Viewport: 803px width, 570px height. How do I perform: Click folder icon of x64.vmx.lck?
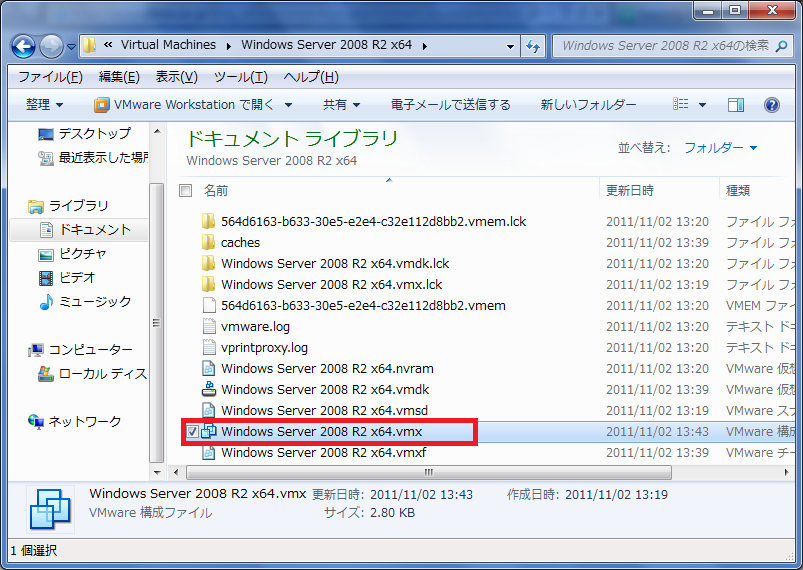208,284
